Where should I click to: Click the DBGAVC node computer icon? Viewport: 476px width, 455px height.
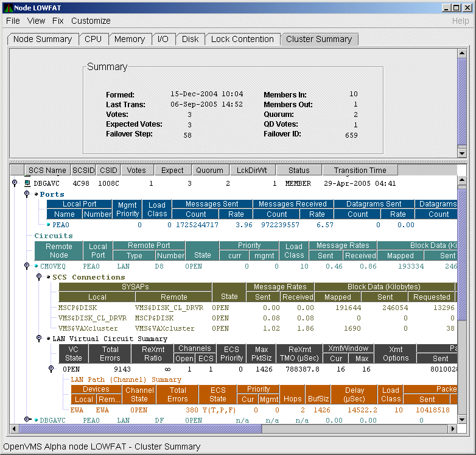[x=27, y=183]
